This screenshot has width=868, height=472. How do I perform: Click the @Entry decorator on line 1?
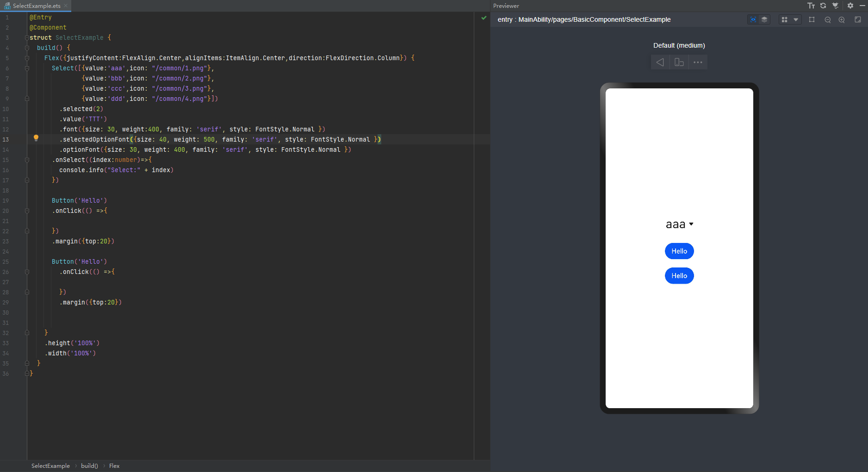coord(41,17)
